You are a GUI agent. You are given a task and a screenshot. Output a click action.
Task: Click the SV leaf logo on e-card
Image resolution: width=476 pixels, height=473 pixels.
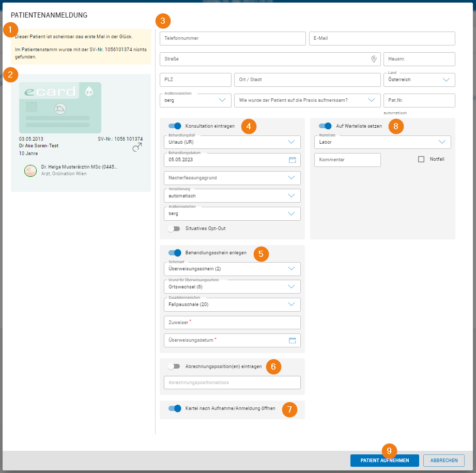point(89,91)
